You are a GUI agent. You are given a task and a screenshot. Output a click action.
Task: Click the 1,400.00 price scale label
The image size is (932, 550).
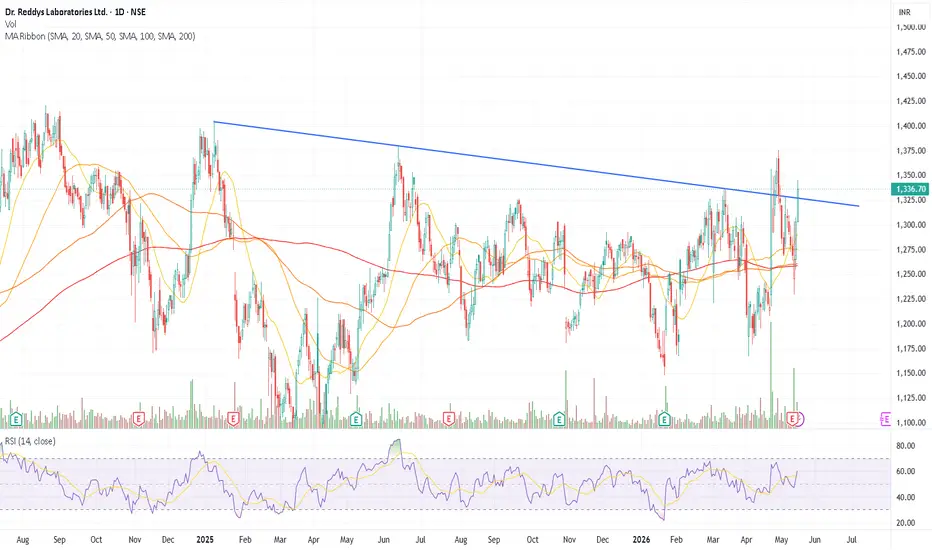click(911, 126)
